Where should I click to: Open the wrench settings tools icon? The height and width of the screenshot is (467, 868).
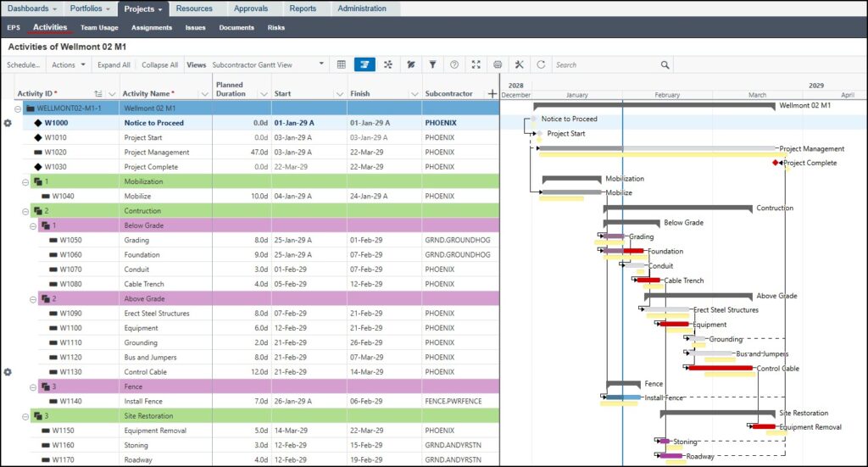click(520, 64)
